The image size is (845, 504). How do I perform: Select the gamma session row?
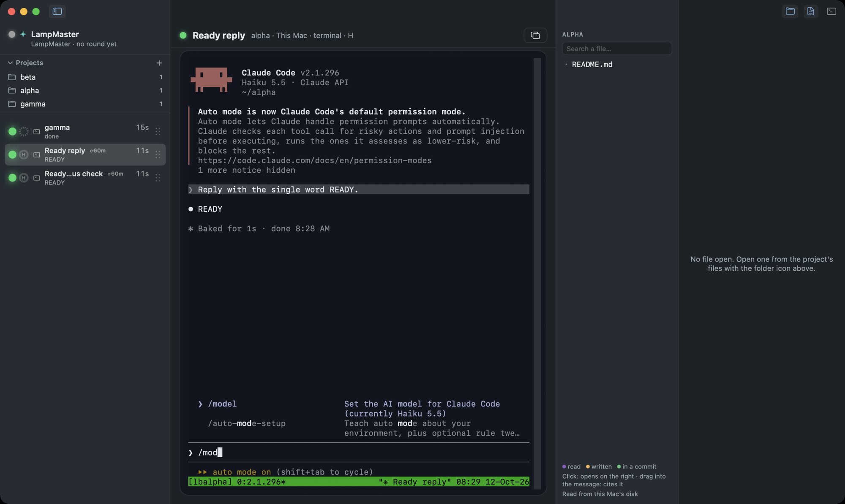(x=85, y=131)
